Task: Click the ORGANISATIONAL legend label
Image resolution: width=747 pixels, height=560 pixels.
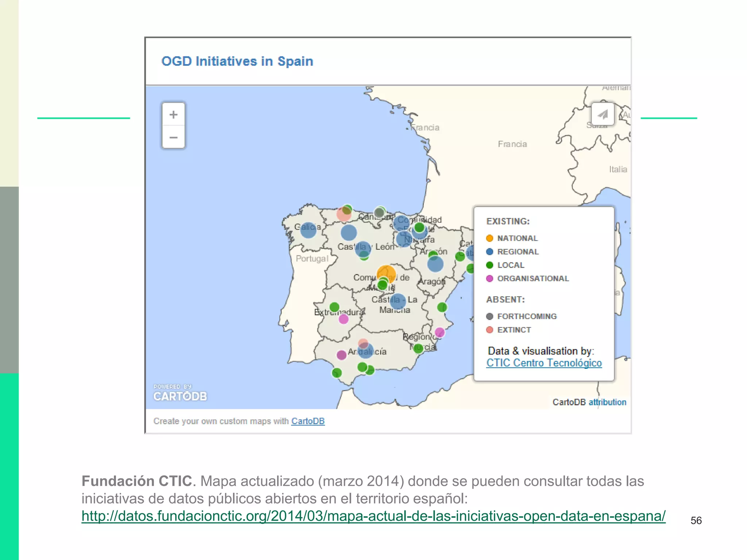Action: point(533,279)
